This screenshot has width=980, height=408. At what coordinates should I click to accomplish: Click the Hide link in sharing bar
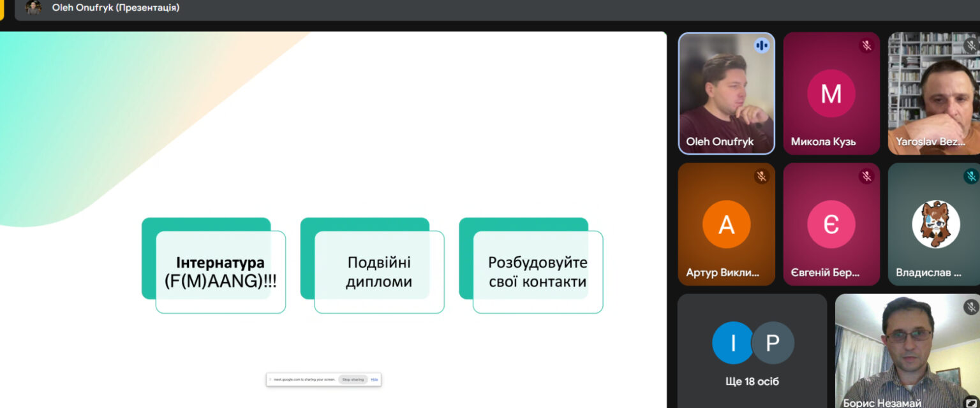click(375, 379)
